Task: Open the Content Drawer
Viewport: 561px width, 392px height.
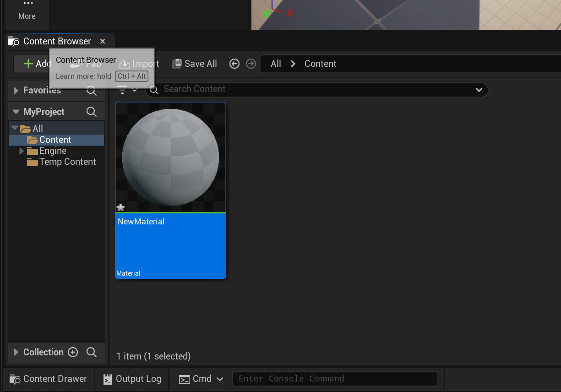Action: [48, 379]
